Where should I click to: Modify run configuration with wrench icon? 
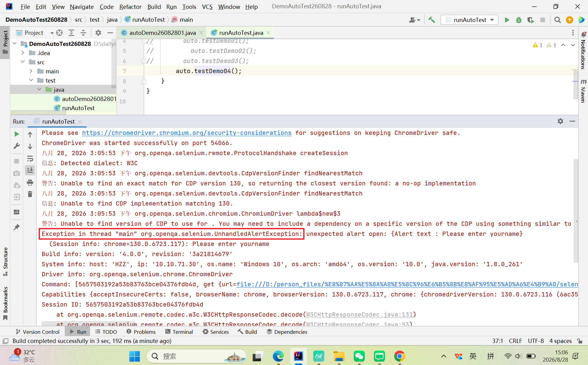17,146
